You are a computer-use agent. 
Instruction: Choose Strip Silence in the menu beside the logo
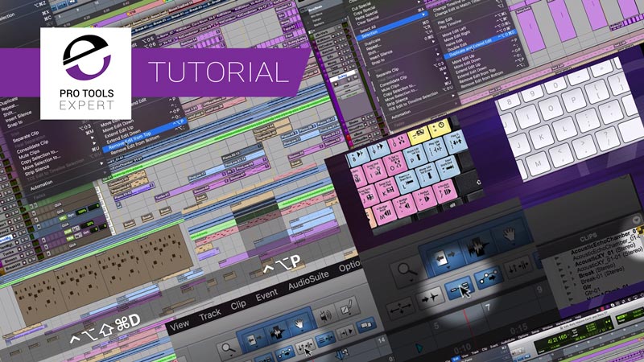pos(36,169)
